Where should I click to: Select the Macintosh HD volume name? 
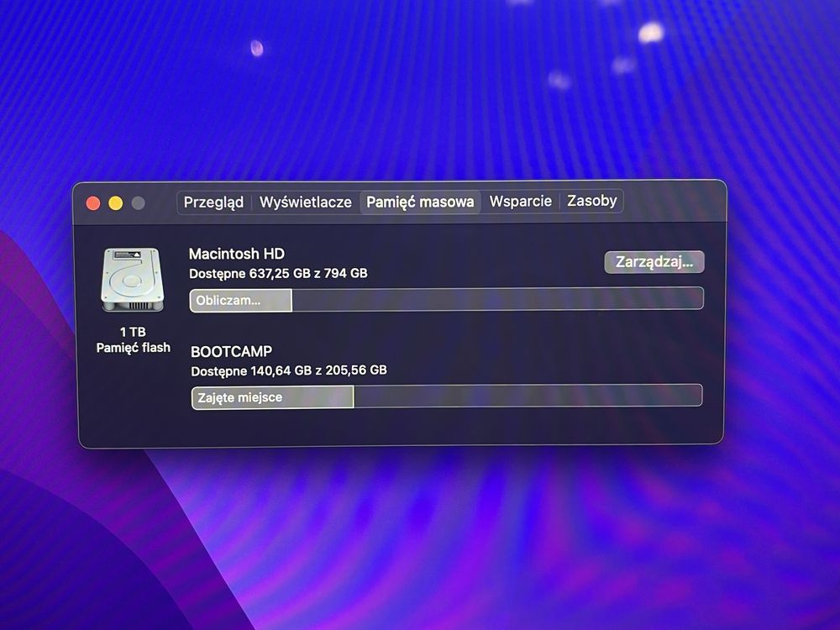tap(237, 254)
